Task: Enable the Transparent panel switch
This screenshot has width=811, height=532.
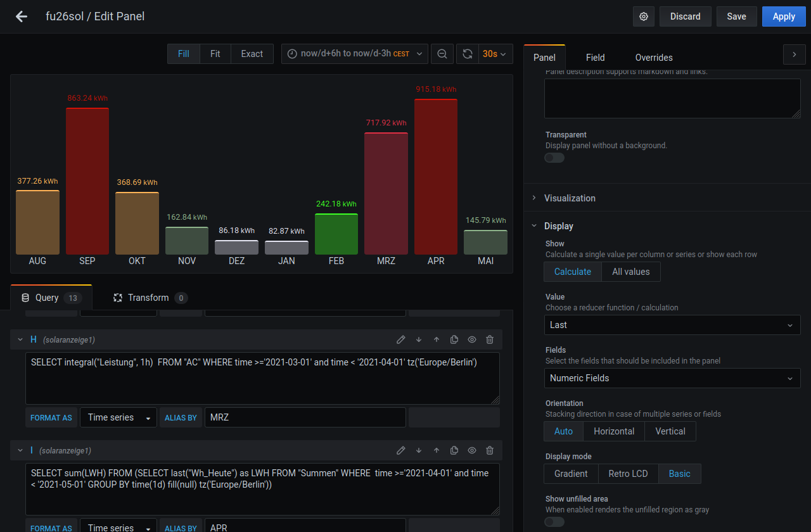Action: tap(554, 158)
